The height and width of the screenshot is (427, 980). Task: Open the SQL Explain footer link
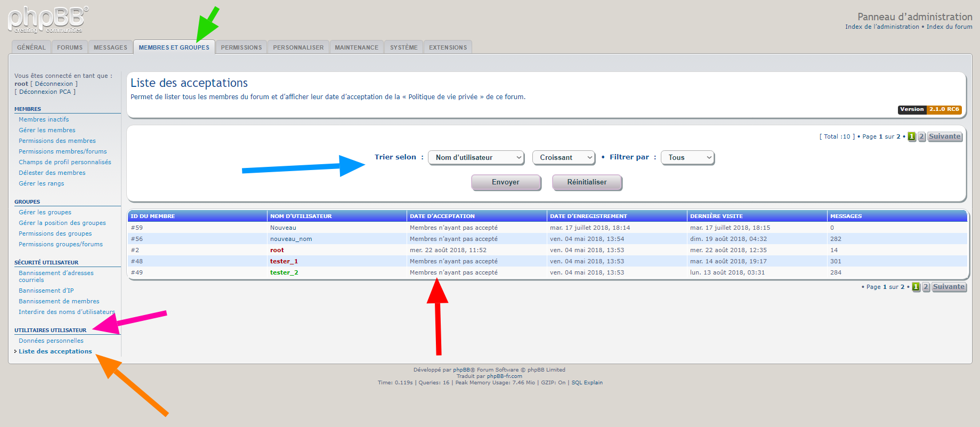(587, 383)
